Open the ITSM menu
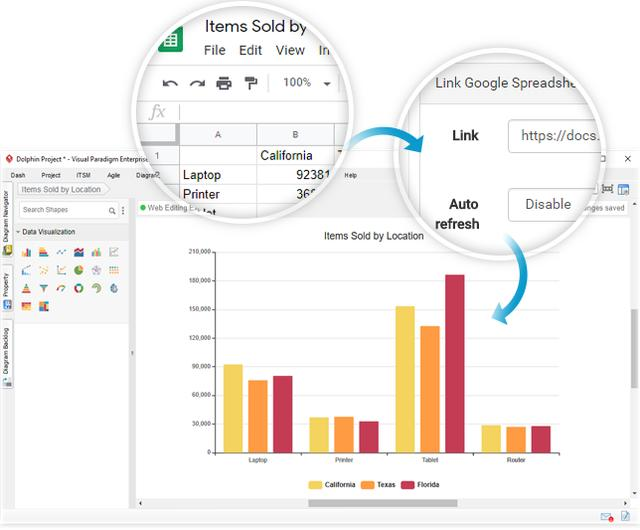 click(83, 175)
